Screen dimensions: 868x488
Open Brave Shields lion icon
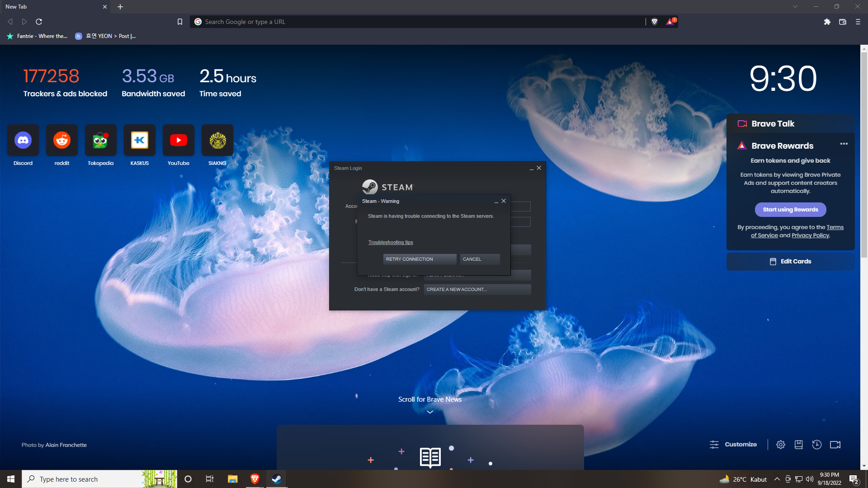tap(654, 22)
